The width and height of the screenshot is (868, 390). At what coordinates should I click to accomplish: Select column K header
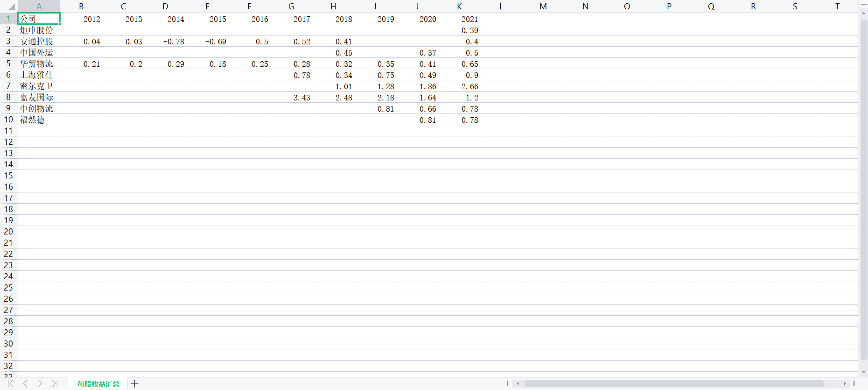click(x=459, y=7)
